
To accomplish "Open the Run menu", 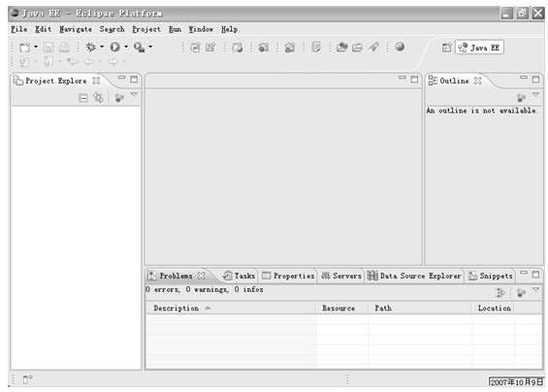I will (x=175, y=29).
